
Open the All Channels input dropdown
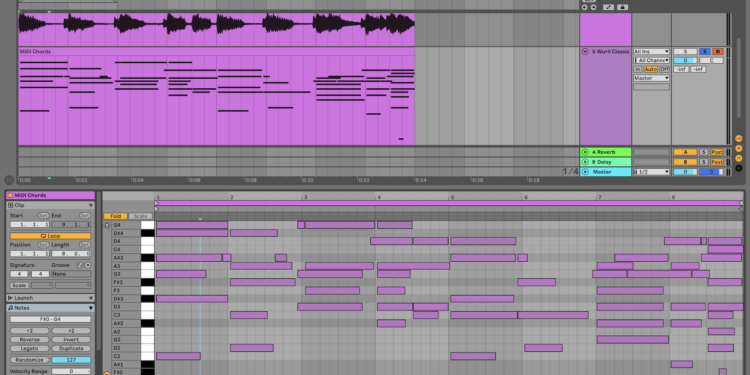[x=651, y=60]
